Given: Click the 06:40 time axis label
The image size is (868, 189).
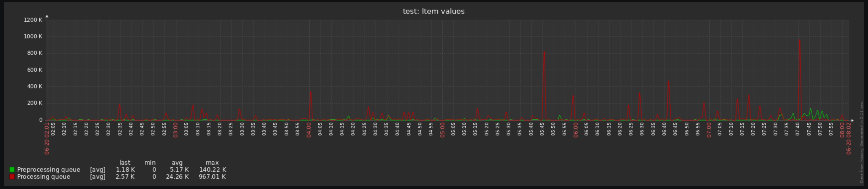Looking at the screenshot, I should coord(664,129).
